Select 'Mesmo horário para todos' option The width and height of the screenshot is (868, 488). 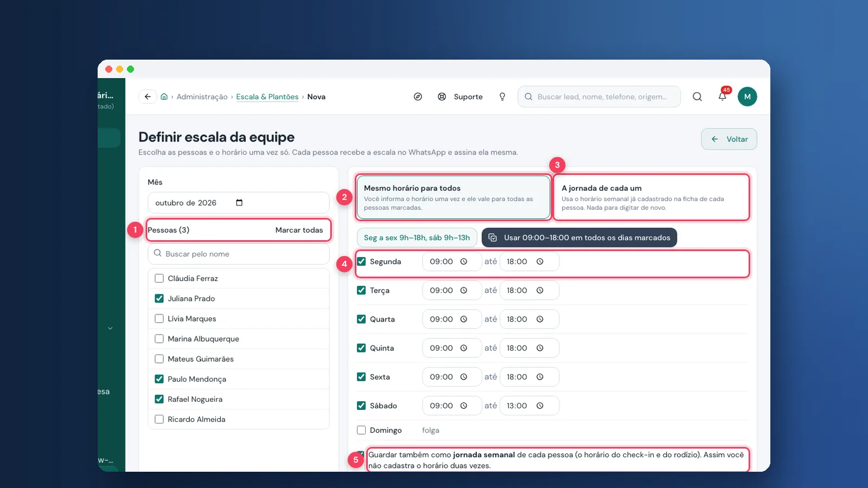click(453, 197)
